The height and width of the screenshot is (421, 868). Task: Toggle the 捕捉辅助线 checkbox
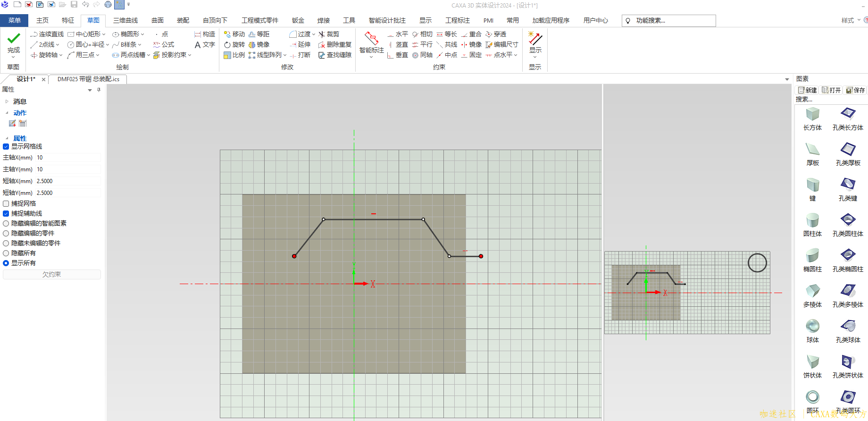point(6,213)
